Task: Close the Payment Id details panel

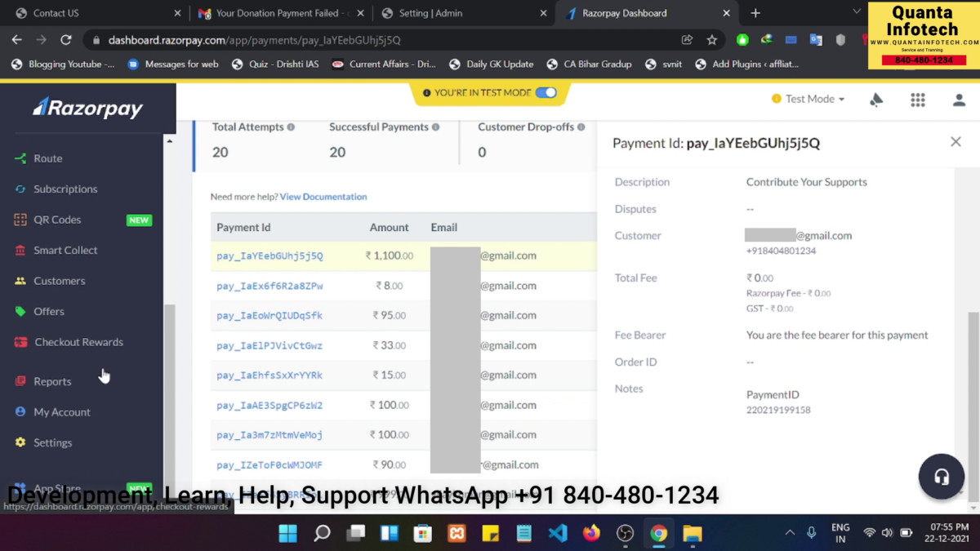Action: point(955,142)
